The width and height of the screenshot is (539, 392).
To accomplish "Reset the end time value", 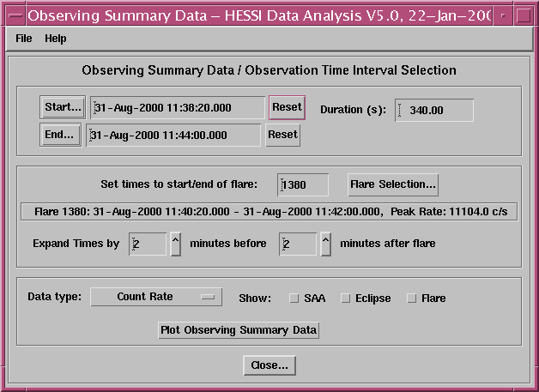I will pos(282,135).
